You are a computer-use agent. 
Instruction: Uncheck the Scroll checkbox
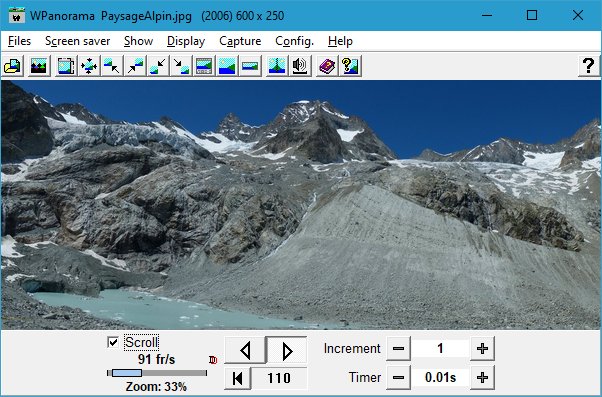coord(113,342)
